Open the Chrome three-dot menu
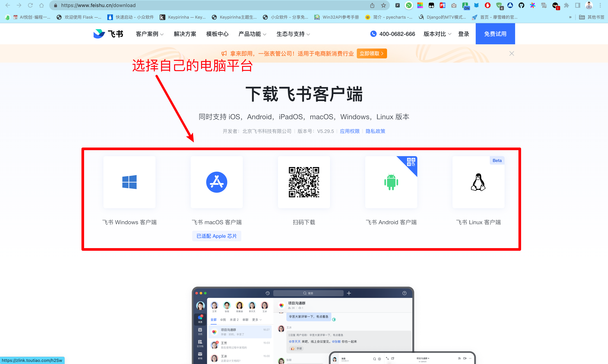Viewport: 608px width, 364px height. point(600,5)
